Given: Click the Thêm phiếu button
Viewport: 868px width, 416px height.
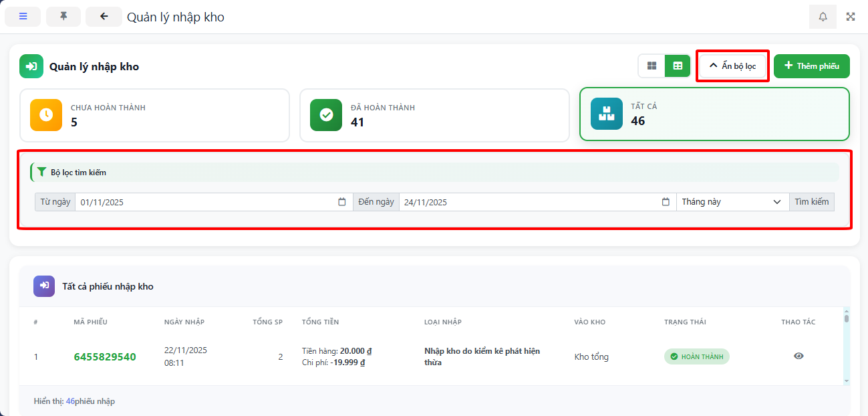Looking at the screenshot, I should [x=811, y=66].
